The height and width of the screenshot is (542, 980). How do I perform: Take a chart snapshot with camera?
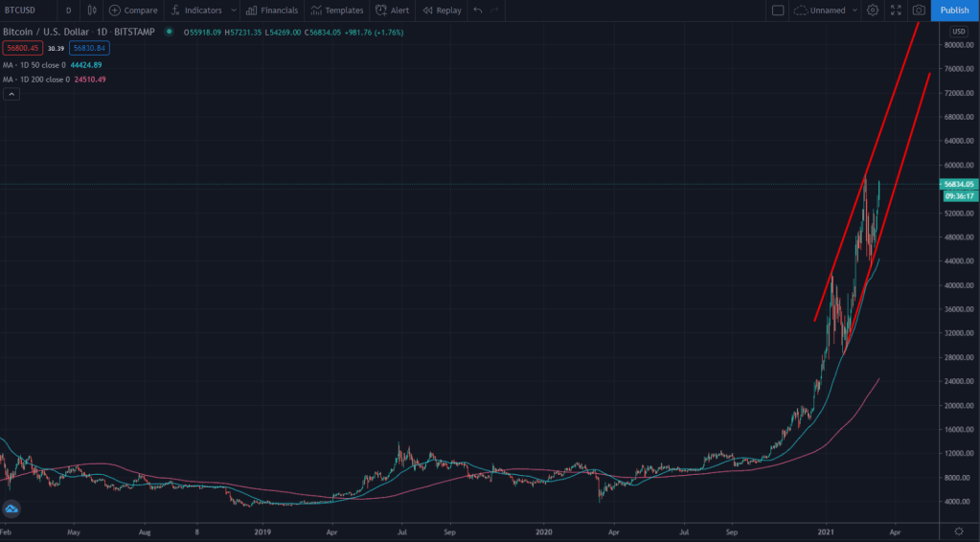coord(919,11)
